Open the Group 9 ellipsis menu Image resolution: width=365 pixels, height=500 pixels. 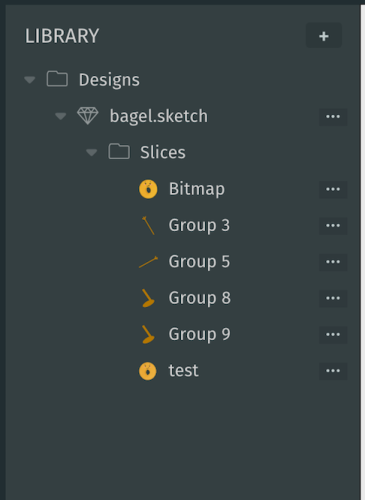333,335
